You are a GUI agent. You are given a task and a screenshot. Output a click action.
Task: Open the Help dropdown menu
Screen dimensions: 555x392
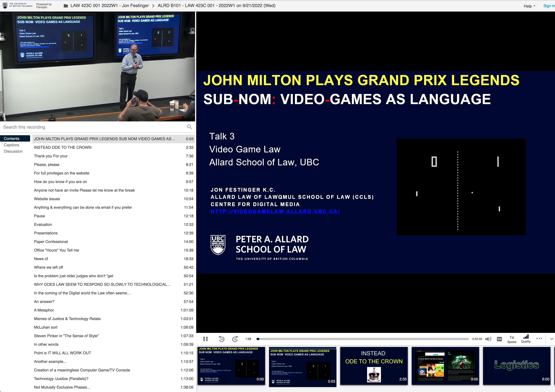[529, 6]
